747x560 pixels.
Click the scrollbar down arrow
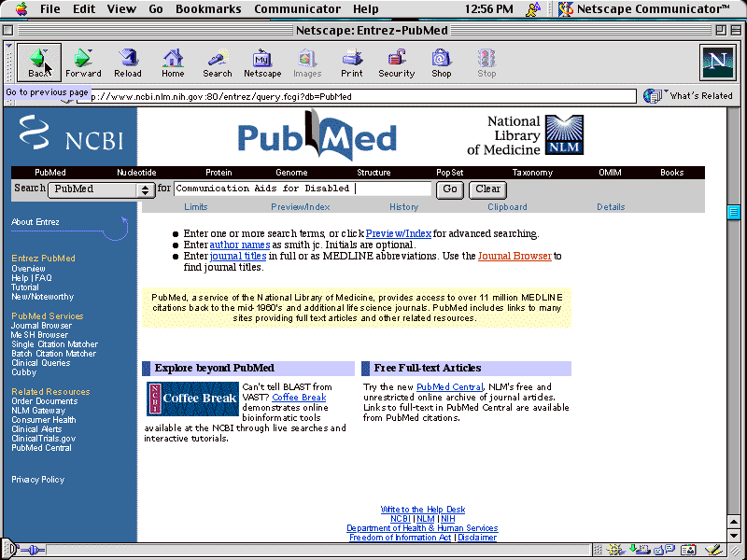[734, 536]
